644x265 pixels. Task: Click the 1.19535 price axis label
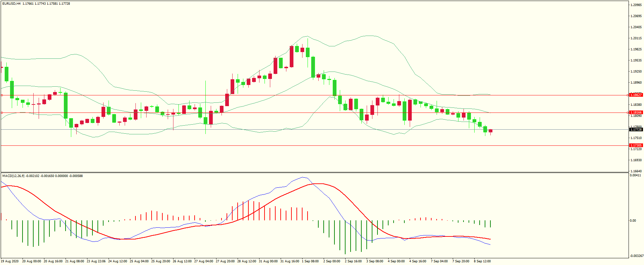636,60
